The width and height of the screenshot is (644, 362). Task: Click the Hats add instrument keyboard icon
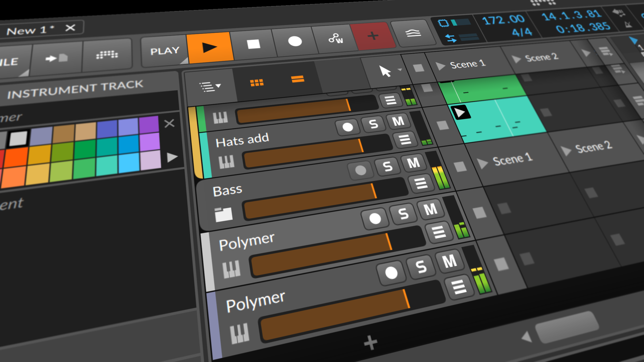coord(226,162)
